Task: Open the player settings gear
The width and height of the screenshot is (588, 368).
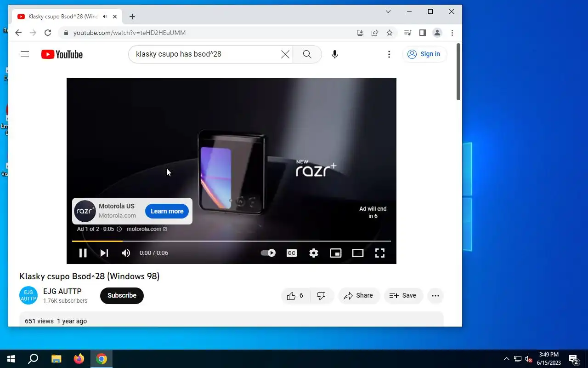Action: point(314,253)
